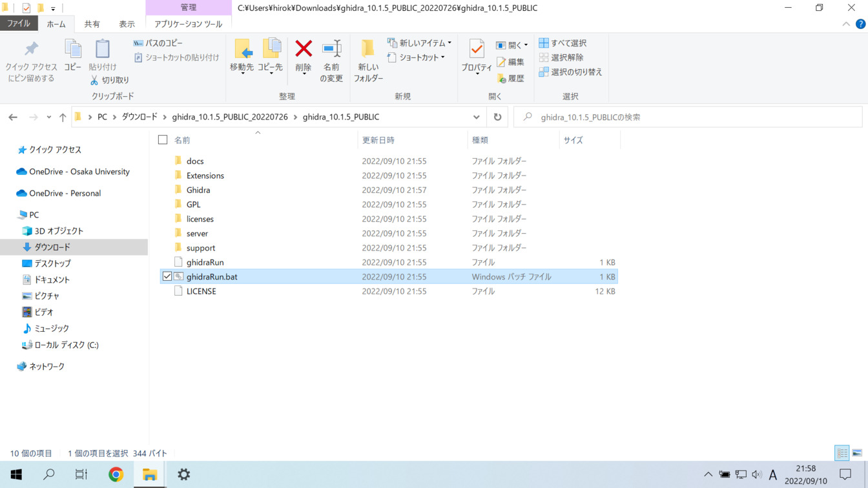Image resolution: width=868 pixels, height=488 pixels.
Task: Open recent locations dropdown arrow
Action: [x=48, y=117]
